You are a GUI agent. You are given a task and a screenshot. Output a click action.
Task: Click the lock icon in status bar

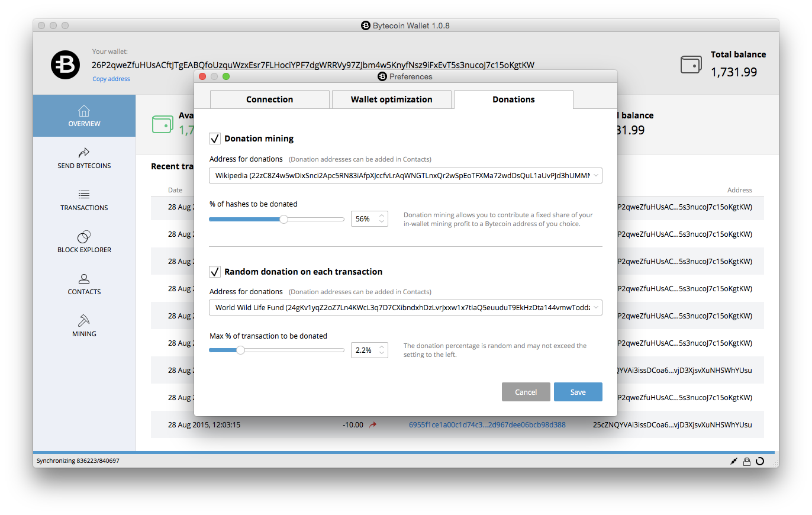coord(747,461)
